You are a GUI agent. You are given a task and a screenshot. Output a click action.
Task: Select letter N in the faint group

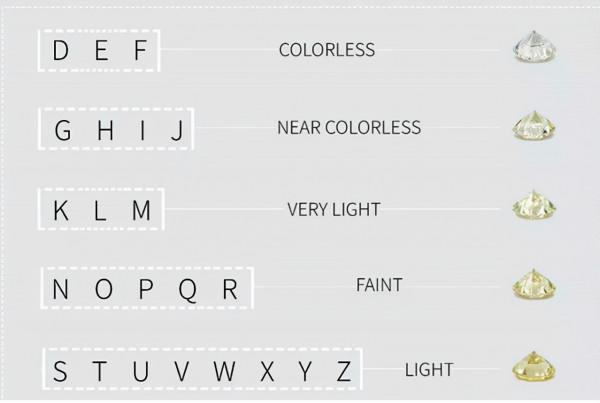[61, 290]
